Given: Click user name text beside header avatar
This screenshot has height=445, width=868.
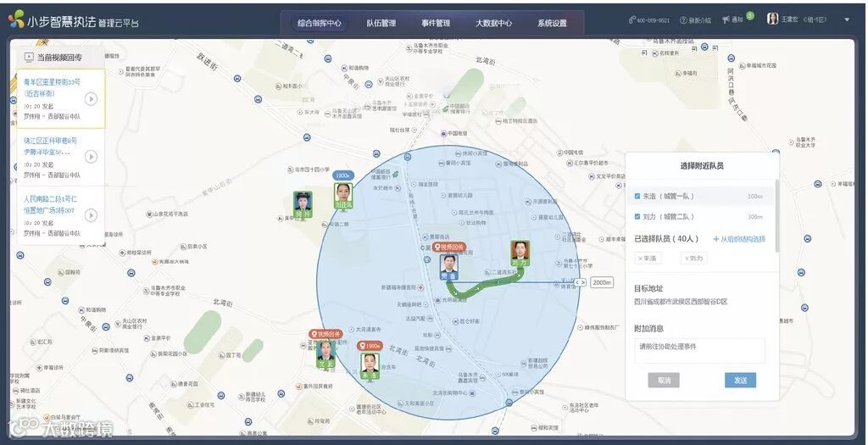Looking at the screenshot, I should coord(789,20).
